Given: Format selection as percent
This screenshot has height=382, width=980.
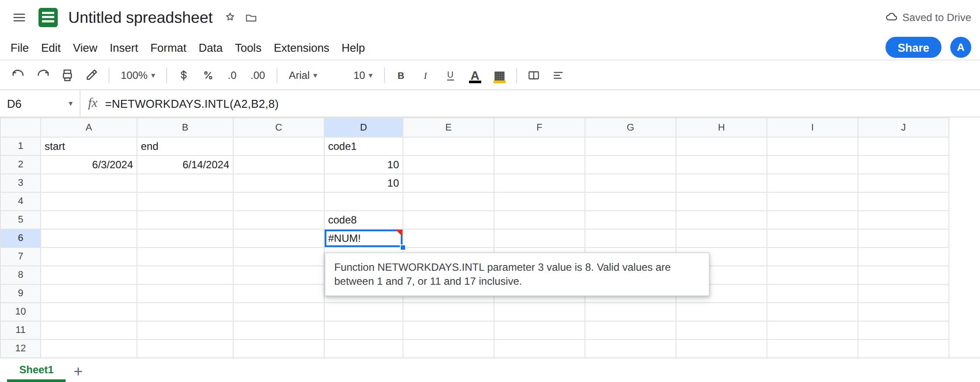Looking at the screenshot, I should pyautogui.click(x=208, y=75).
